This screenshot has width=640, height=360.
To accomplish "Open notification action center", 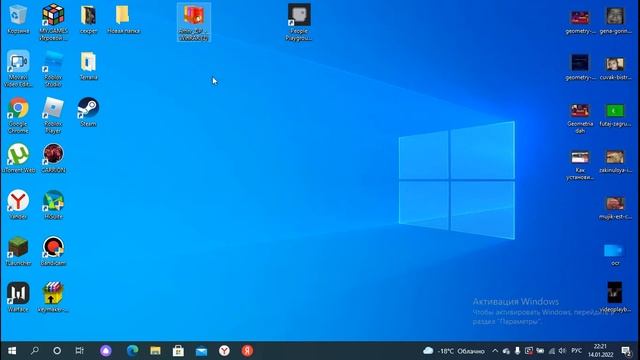I will click(x=626, y=351).
